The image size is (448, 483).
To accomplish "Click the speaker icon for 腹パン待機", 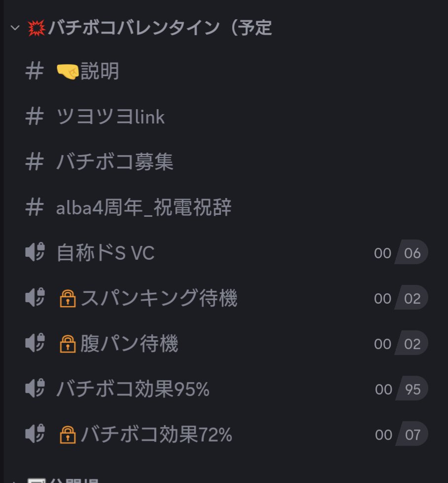I will tap(35, 343).
